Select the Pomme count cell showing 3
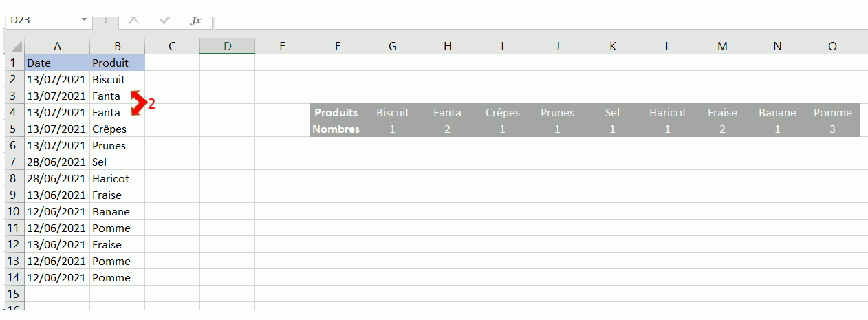 (832, 129)
